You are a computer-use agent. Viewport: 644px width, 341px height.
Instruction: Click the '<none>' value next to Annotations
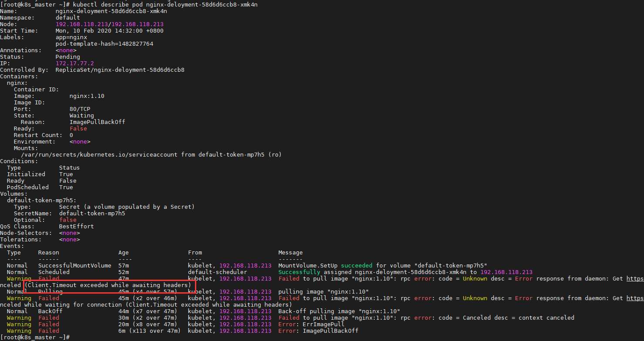tap(66, 50)
